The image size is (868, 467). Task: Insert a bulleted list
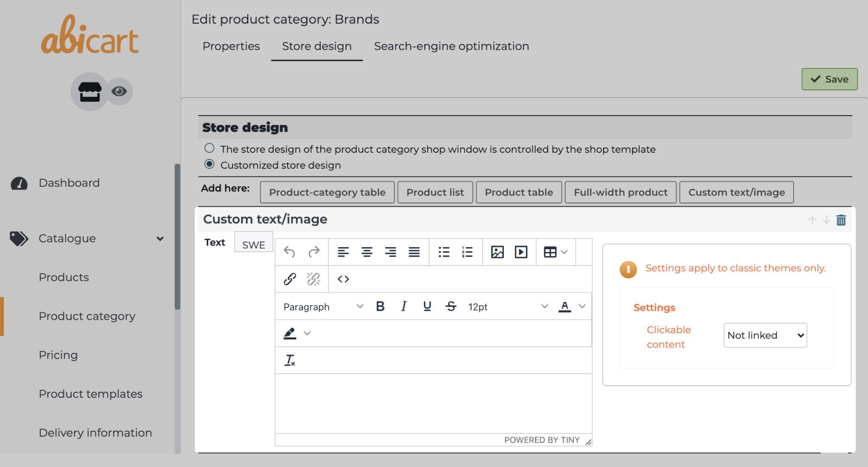pos(444,252)
